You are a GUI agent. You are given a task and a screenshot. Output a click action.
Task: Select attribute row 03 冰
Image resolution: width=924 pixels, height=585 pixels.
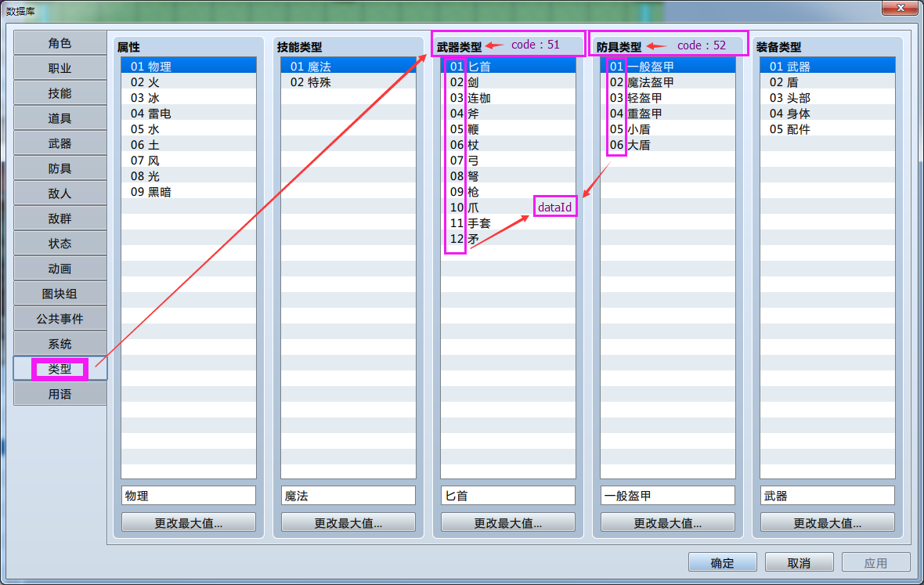(x=189, y=97)
